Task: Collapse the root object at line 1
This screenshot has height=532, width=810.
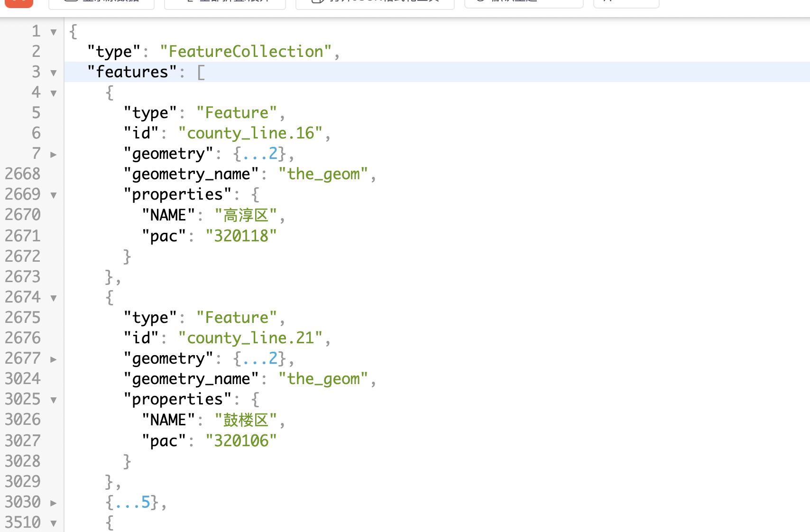Action: tap(54, 32)
